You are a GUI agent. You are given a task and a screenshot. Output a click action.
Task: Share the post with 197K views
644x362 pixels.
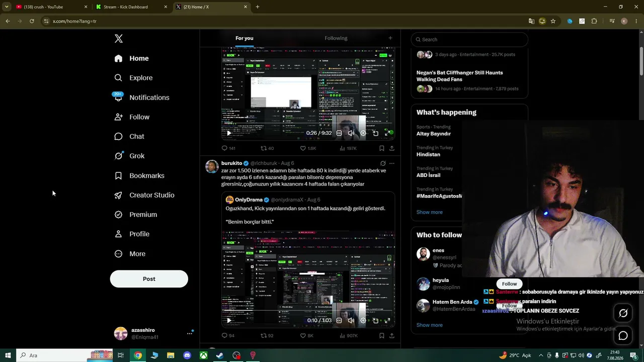[x=392, y=148]
